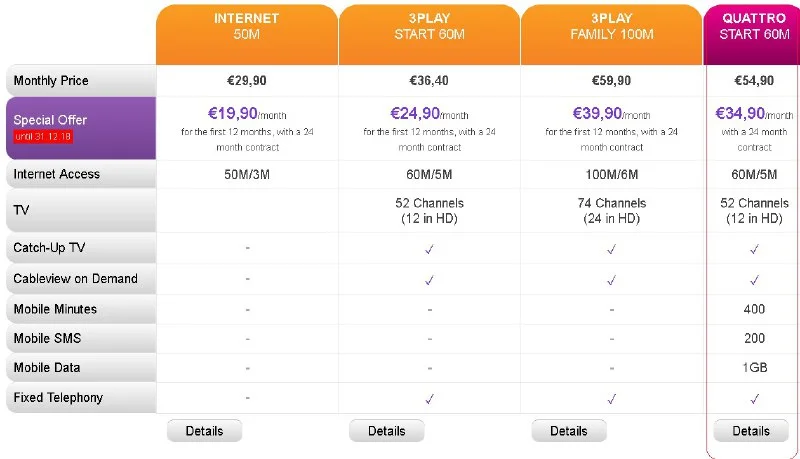The image size is (800, 459).
Task: Click the purple Special Offer row label
Action: 80,127
